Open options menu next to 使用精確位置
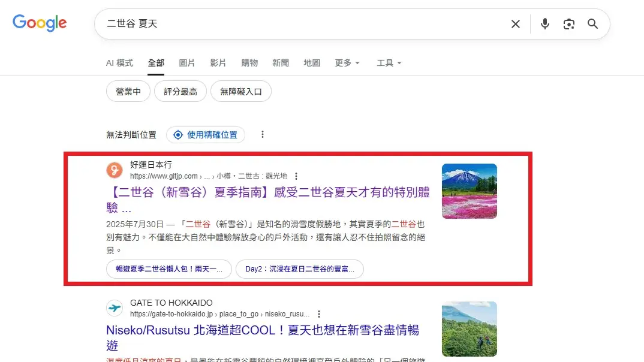The width and height of the screenshot is (644, 362). [263, 134]
